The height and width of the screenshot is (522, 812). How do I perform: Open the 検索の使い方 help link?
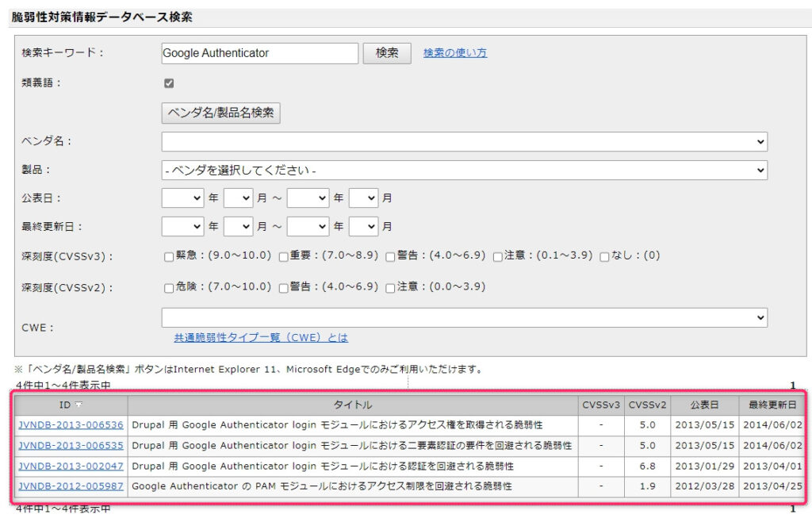[x=454, y=53]
